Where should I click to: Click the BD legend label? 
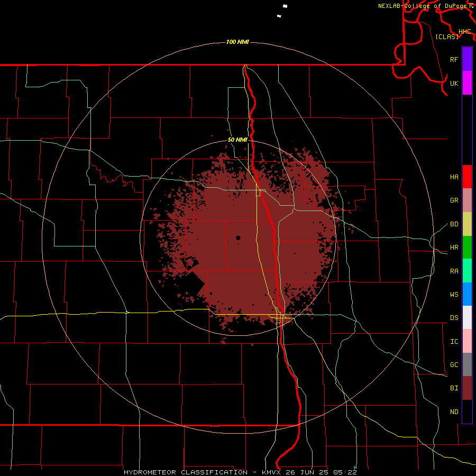454,224
